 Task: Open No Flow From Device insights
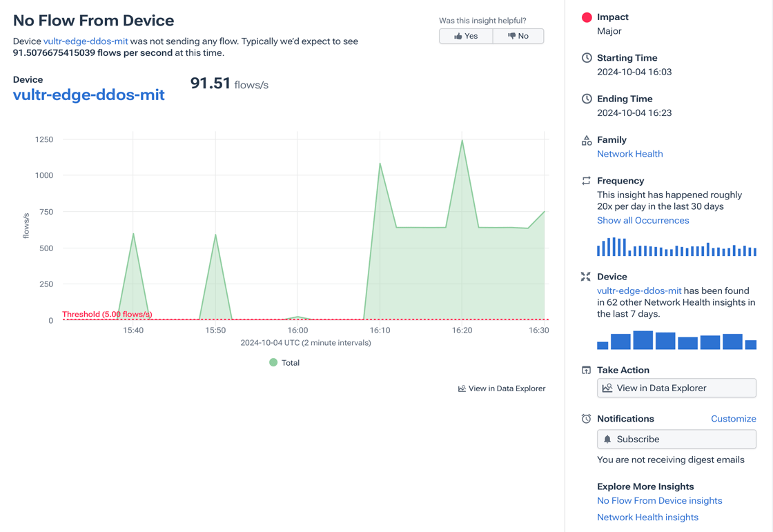click(659, 501)
